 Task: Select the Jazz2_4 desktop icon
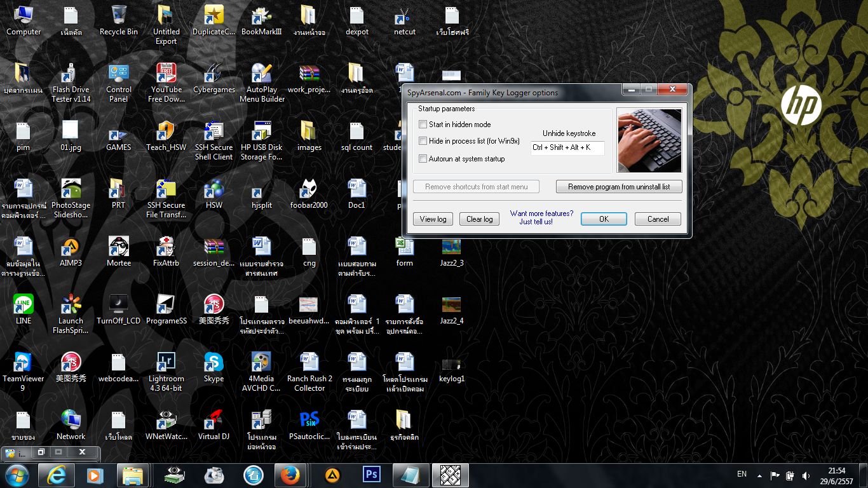452,310
